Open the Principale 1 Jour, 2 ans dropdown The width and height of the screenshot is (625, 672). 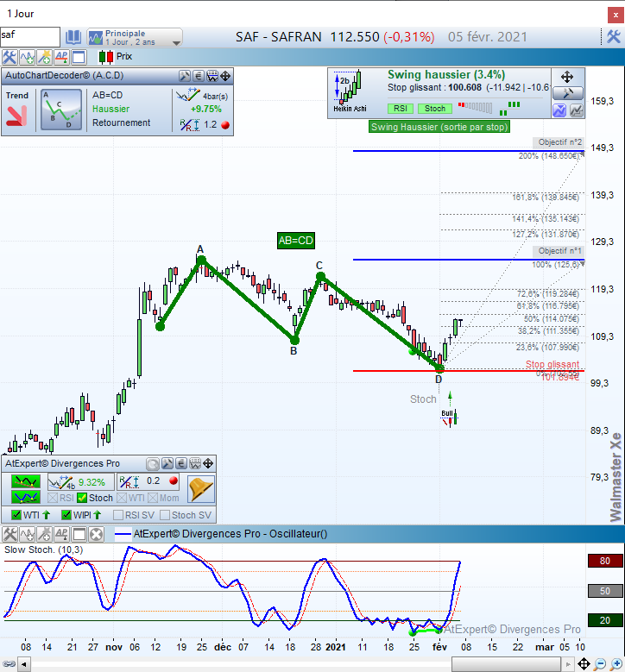tap(135, 37)
